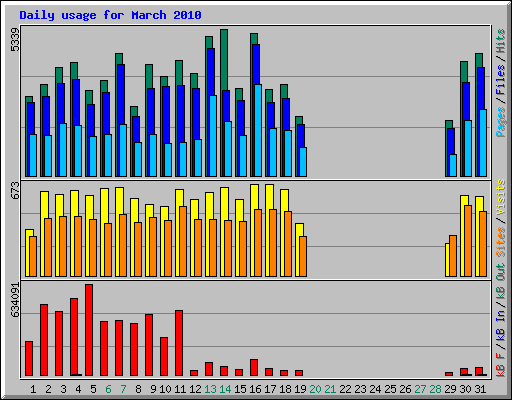Click the top axis value "5339"
This screenshot has height=400, width=512.
point(15,40)
